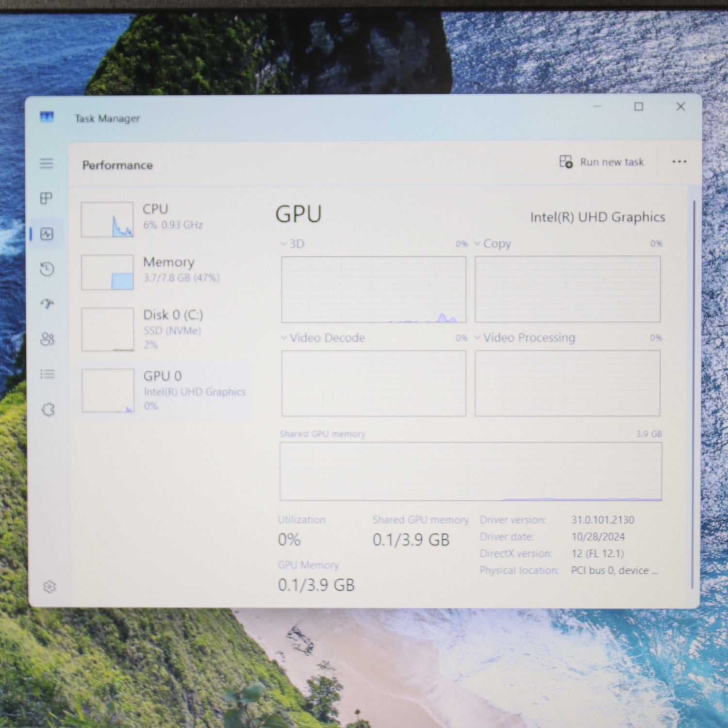Open the Startup apps page icon

(x=47, y=304)
